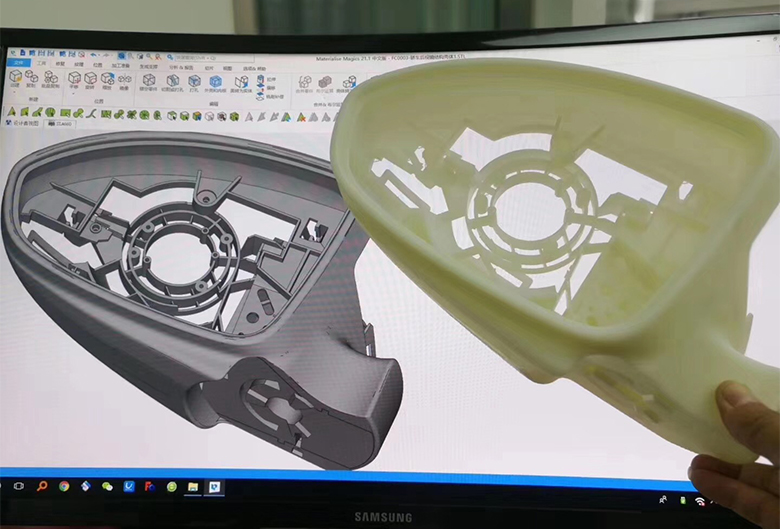Select the Duplicate part icon
Screen dimensions: 780x529
(32, 78)
